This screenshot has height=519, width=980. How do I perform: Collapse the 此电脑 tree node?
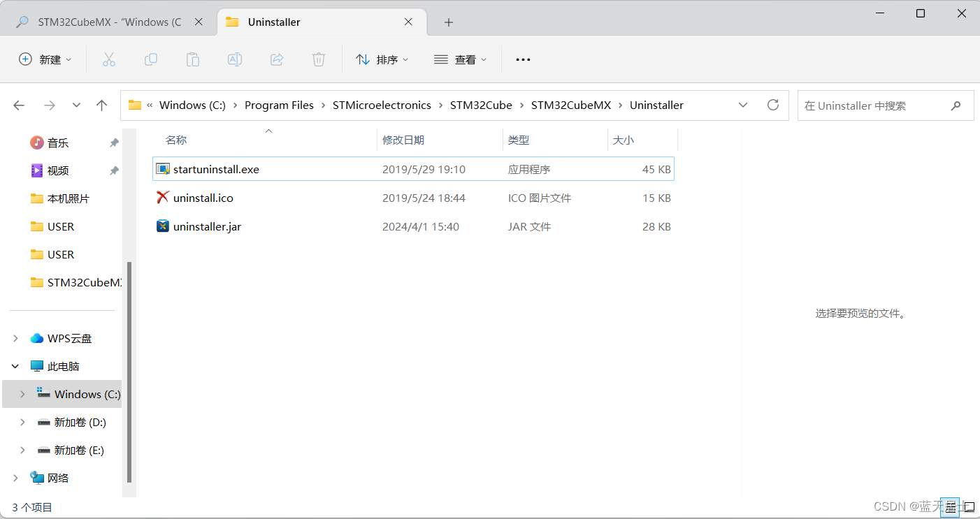[x=15, y=366]
